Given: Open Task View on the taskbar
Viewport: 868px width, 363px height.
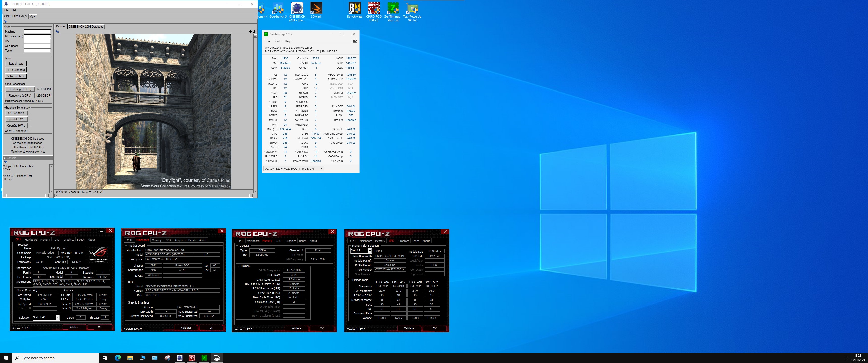Looking at the screenshot, I should [105, 358].
